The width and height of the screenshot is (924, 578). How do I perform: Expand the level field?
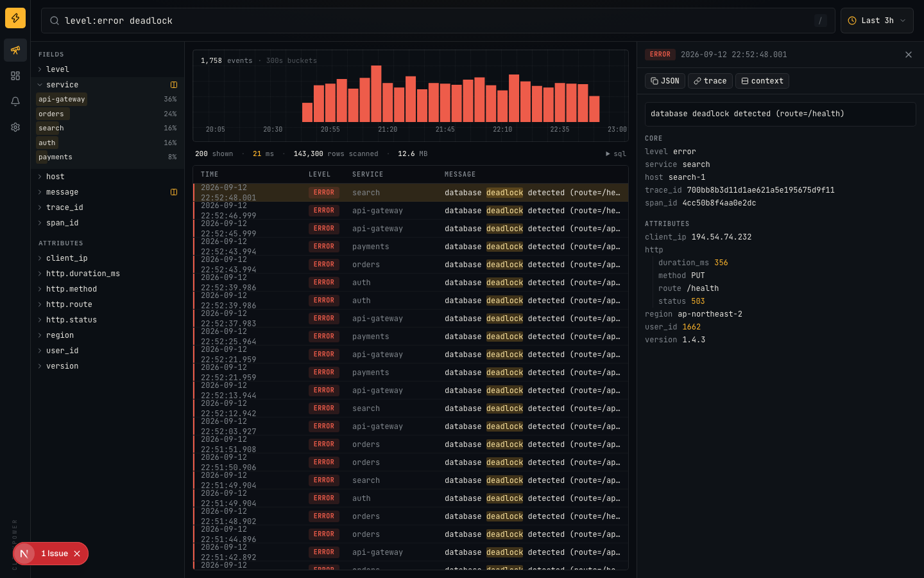click(x=108, y=69)
